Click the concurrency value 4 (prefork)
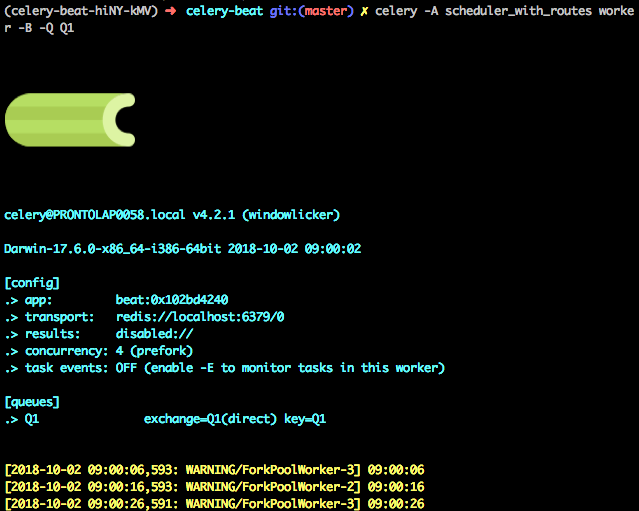639x511 pixels. click(x=154, y=351)
